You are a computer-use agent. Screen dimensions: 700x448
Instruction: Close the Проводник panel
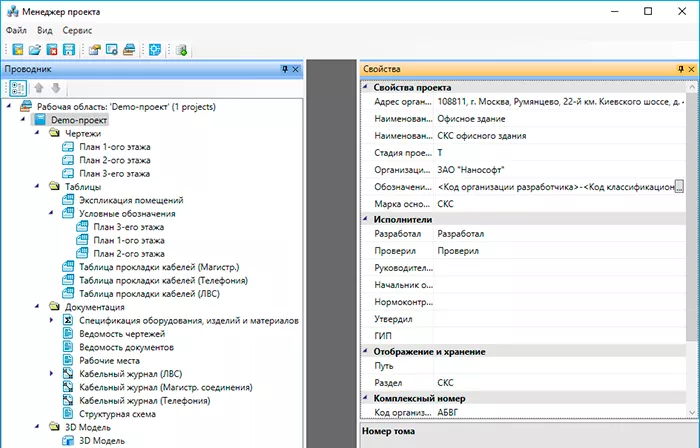pos(296,69)
